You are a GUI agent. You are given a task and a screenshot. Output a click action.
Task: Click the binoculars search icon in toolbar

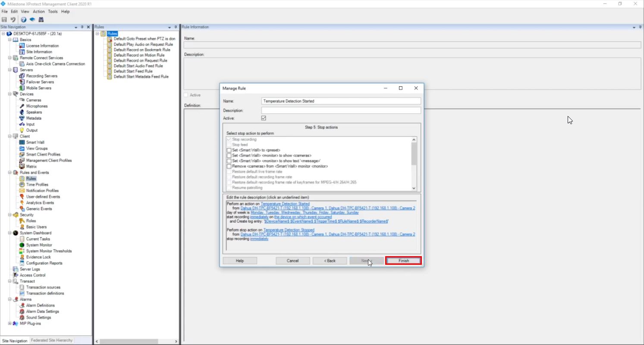(41, 19)
